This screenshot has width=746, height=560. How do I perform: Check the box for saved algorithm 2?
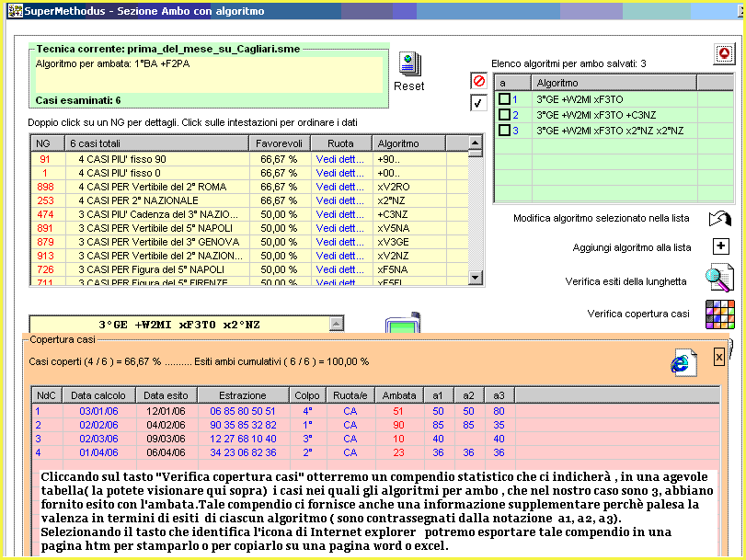[504, 115]
